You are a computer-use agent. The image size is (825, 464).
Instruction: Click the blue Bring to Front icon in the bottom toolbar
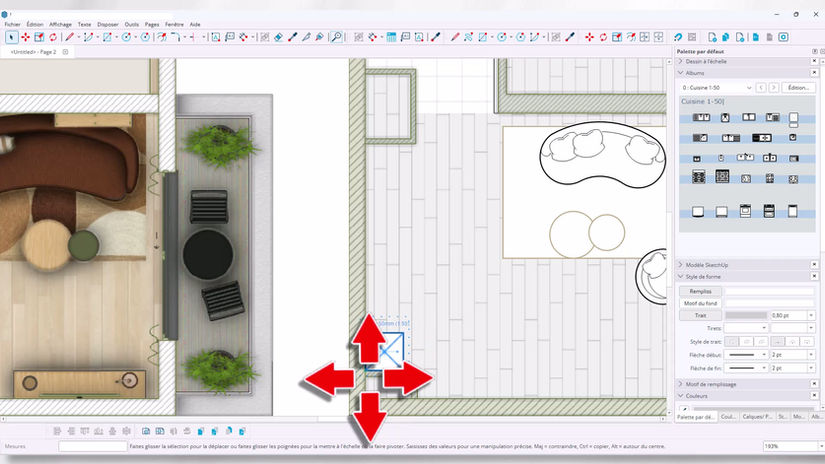click(200, 431)
